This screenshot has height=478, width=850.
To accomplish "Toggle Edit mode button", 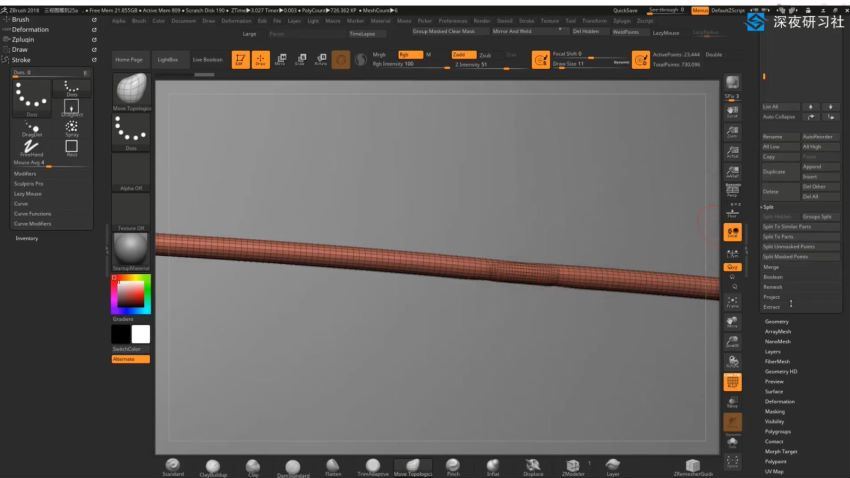I will 240,59.
